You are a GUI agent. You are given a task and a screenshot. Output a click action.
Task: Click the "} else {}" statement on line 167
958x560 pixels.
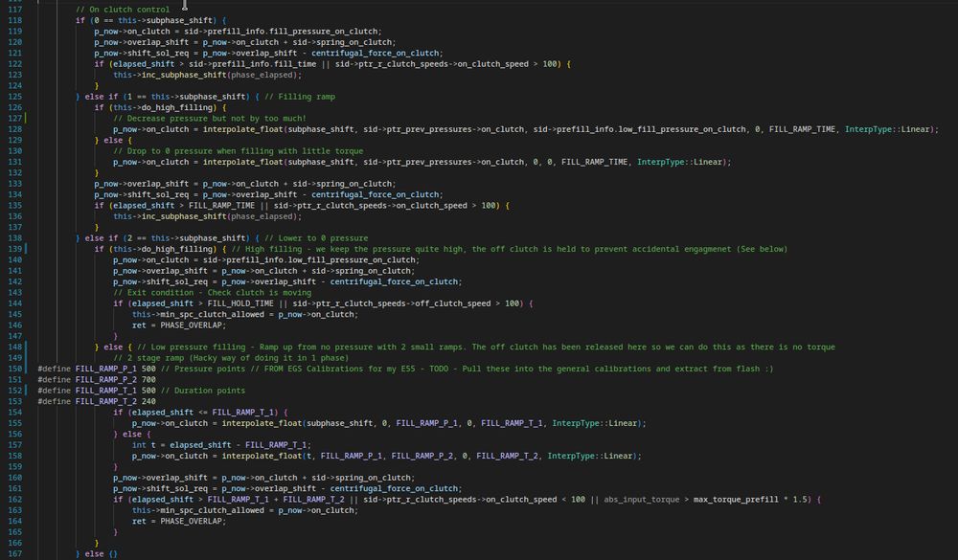pos(97,554)
